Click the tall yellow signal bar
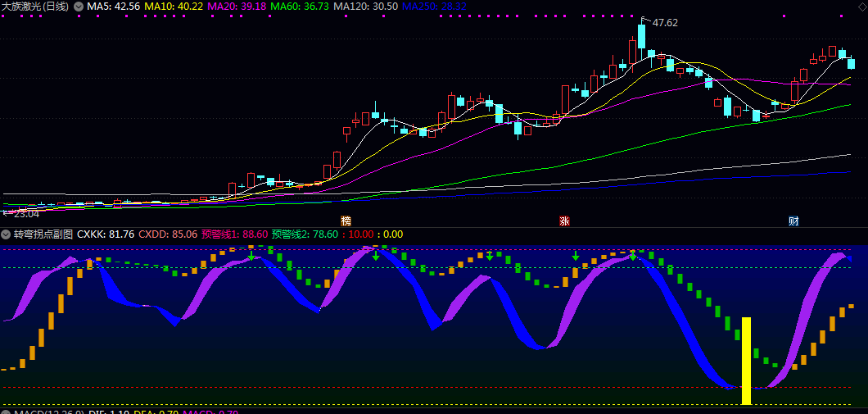This screenshot has width=868, height=414. tap(746, 361)
